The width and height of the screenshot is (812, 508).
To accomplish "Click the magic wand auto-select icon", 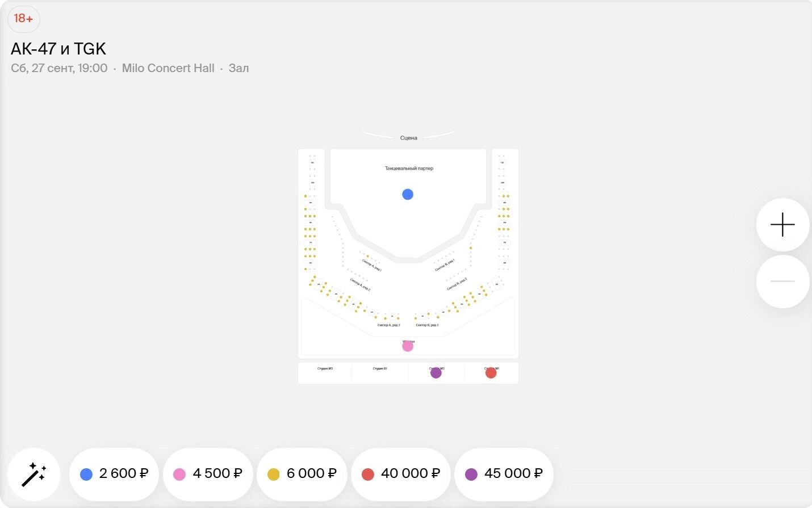I will [34, 474].
